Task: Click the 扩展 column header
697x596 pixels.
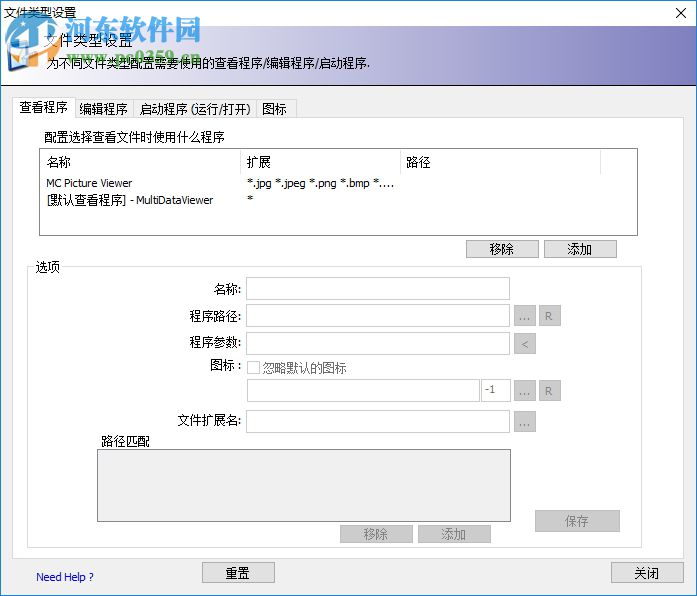Action: tap(320, 162)
